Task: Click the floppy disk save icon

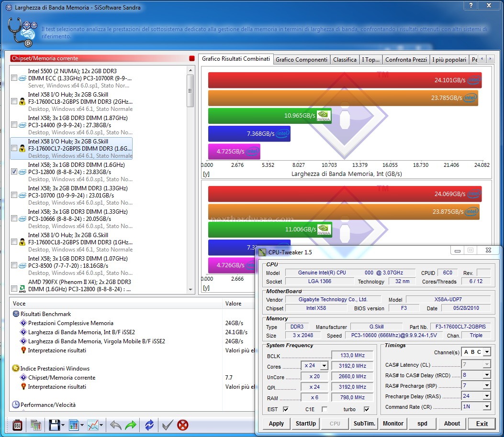Action: [54, 425]
